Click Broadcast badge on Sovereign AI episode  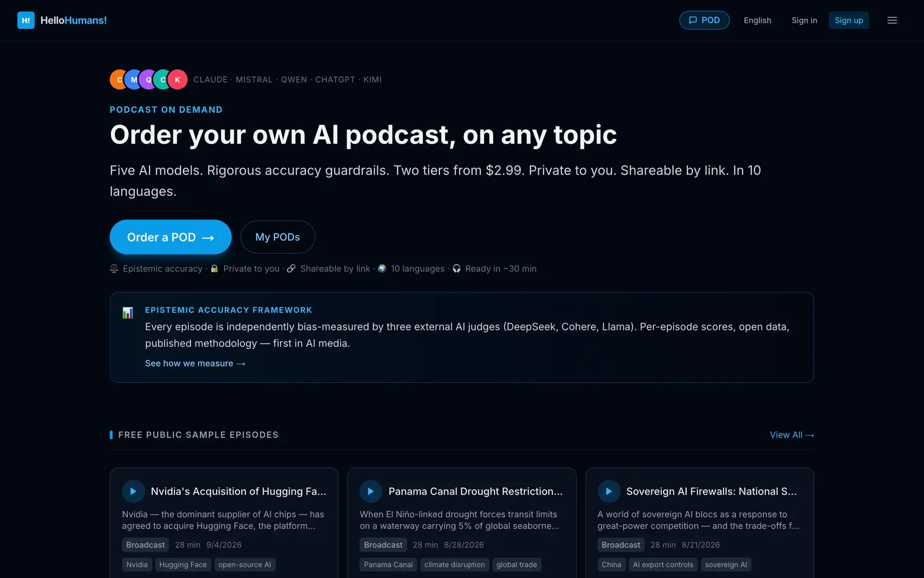(621, 545)
